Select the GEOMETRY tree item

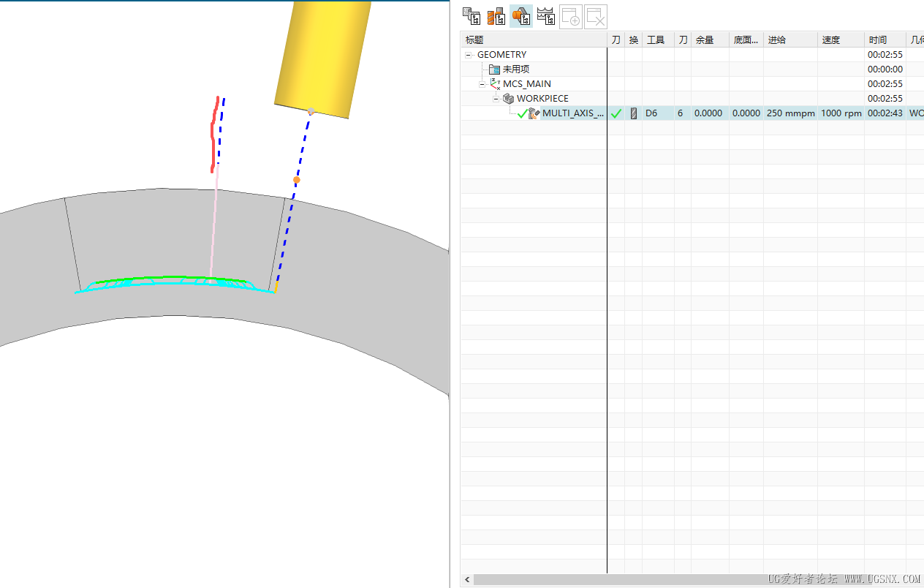tap(501, 55)
